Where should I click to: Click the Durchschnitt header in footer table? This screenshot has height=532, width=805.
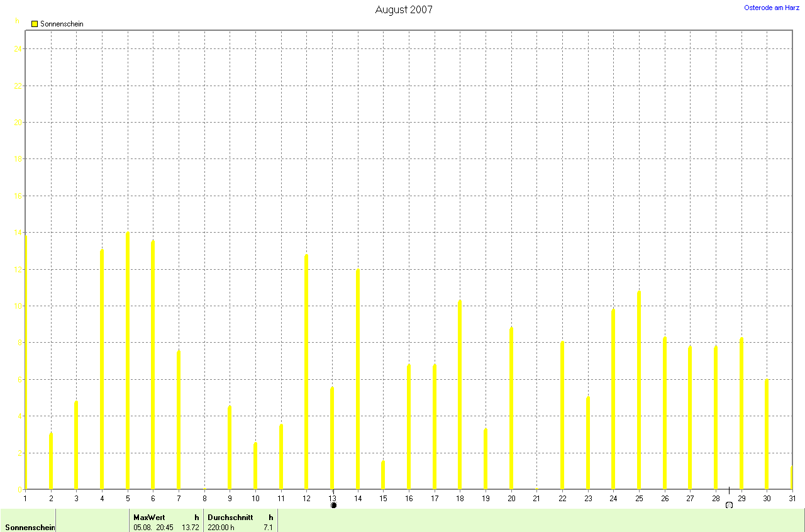[230, 518]
